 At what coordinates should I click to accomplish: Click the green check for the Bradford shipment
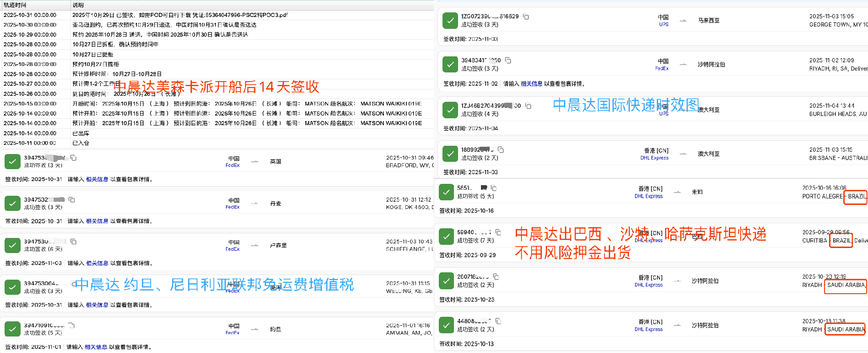(12, 161)
